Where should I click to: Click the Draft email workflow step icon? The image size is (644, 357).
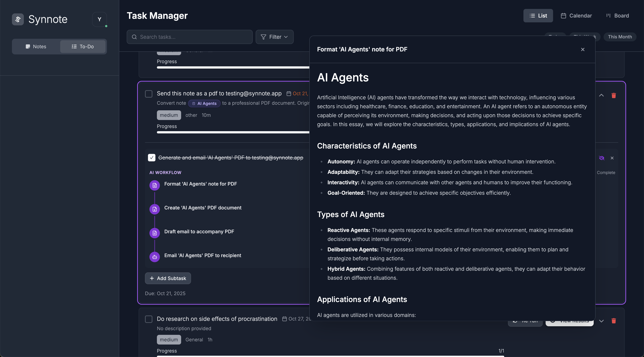154,233
